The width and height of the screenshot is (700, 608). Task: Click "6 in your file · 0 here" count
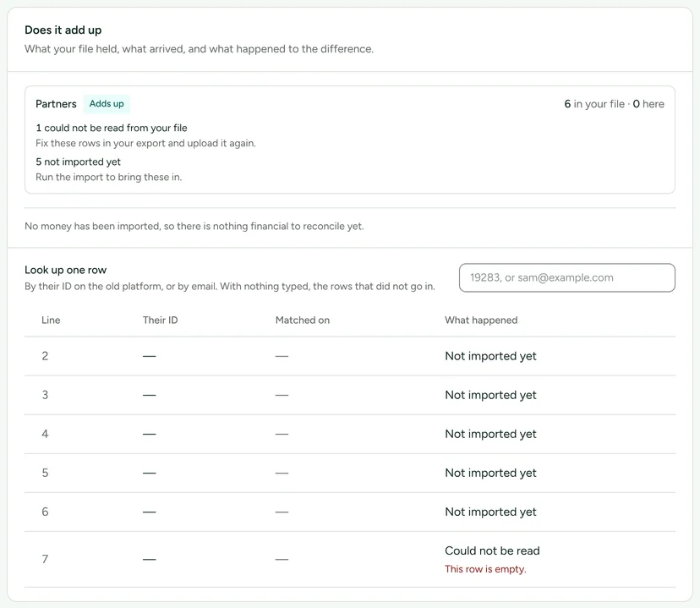[615, 104]
